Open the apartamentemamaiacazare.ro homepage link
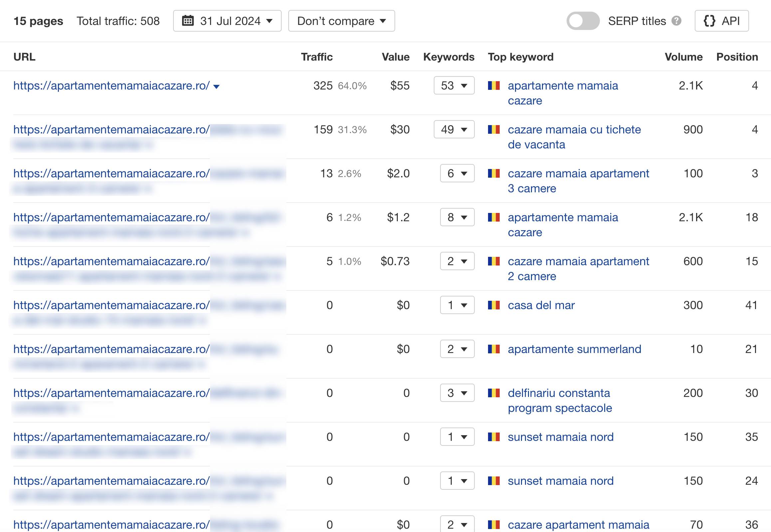This screenshot has width=771, height=532. pyautogui.click(x=112, y=86)
